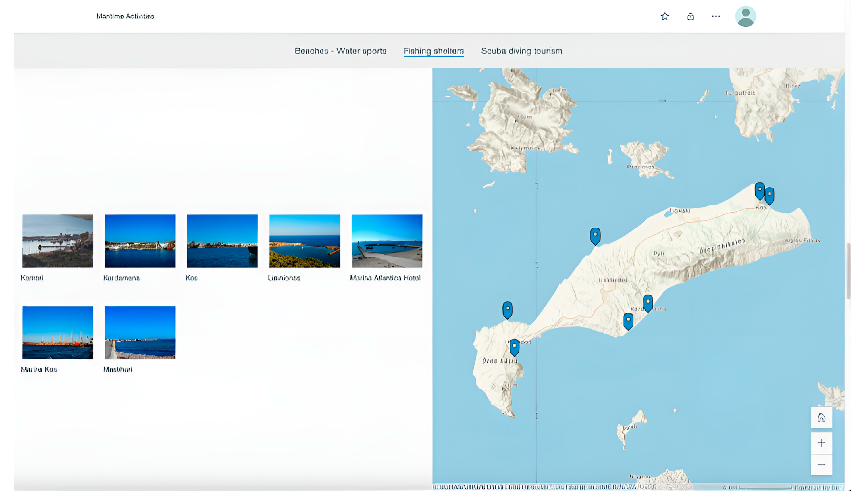The image size is (863, 504).
Task: Click the map home extent button
Action: [821, 418]
